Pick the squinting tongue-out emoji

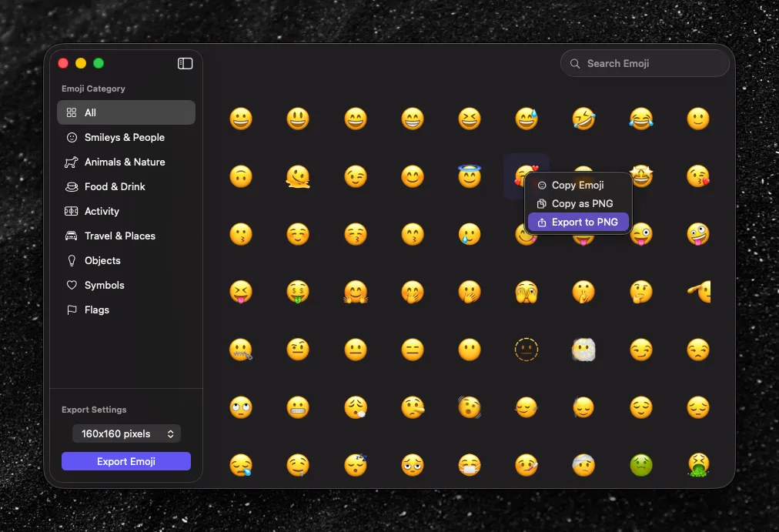(241, 292)
